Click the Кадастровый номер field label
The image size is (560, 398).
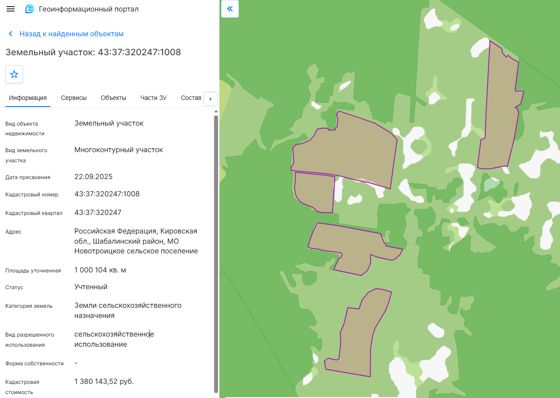click(31, 195)
